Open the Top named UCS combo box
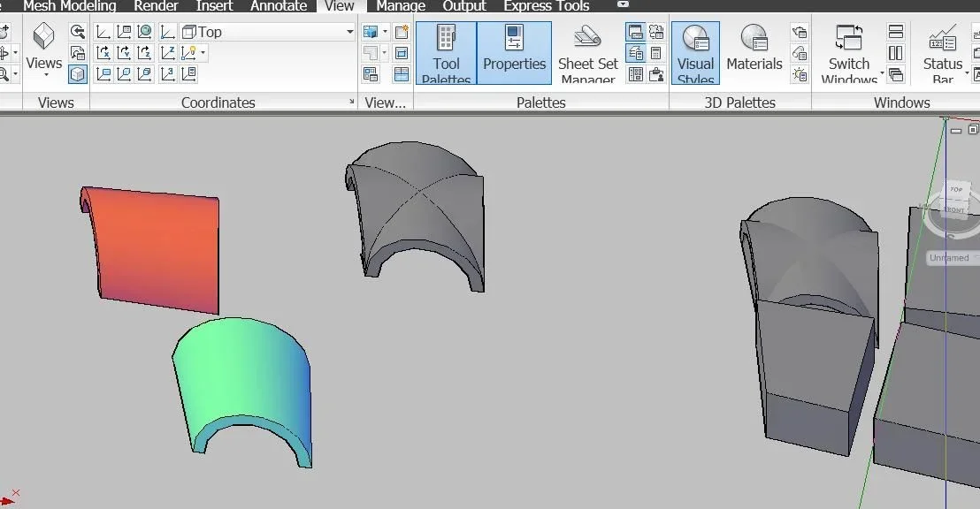This screenshot has width=980, height=509. click(267, 32)
